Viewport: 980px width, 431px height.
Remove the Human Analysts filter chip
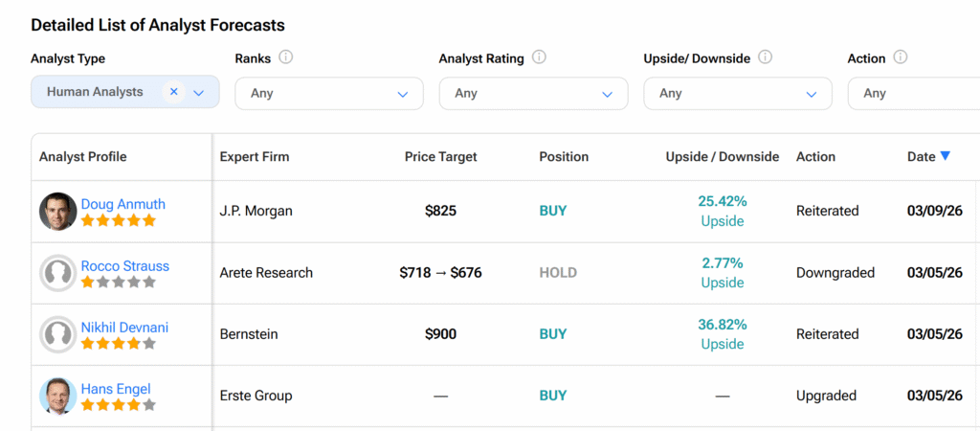[173, 92]
